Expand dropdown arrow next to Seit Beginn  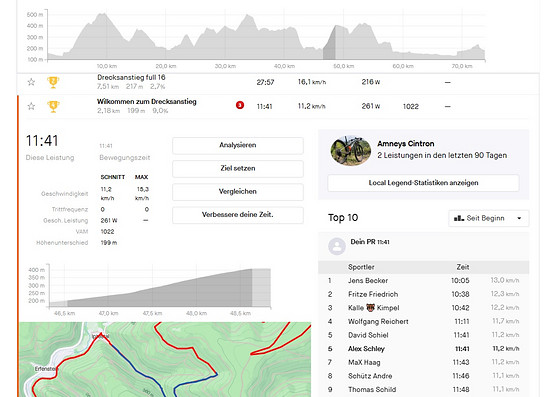519,218
